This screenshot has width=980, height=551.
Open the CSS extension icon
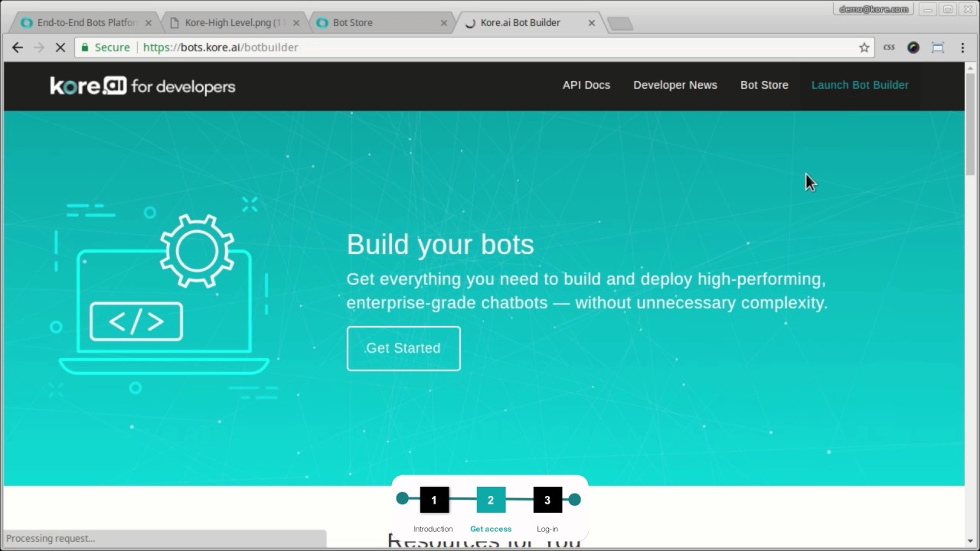point(889,47)
